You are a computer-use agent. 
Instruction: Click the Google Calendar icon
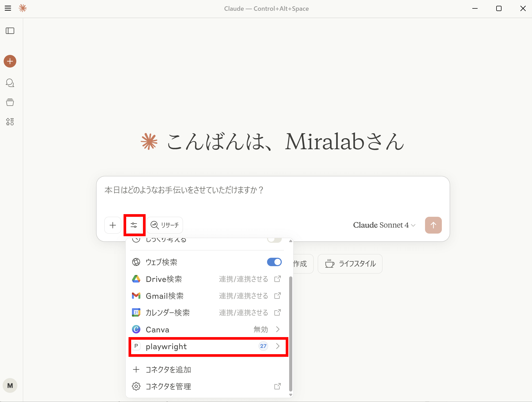136,312
